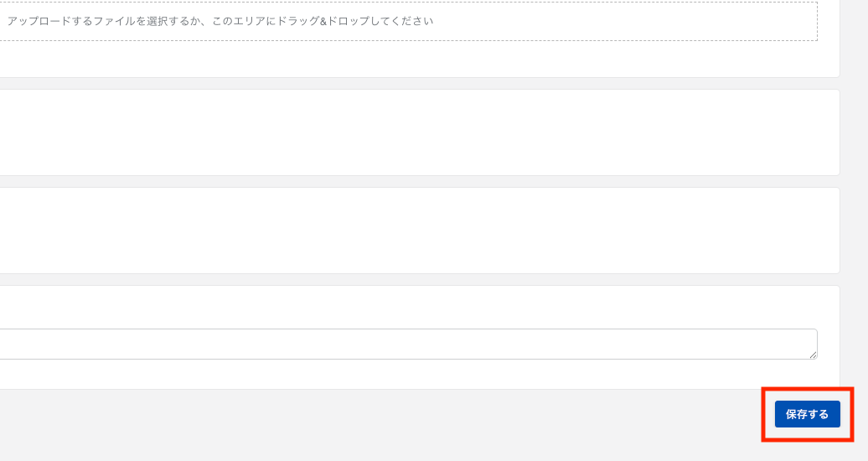Click the white panel containing the text area

[x=419, y=306]
